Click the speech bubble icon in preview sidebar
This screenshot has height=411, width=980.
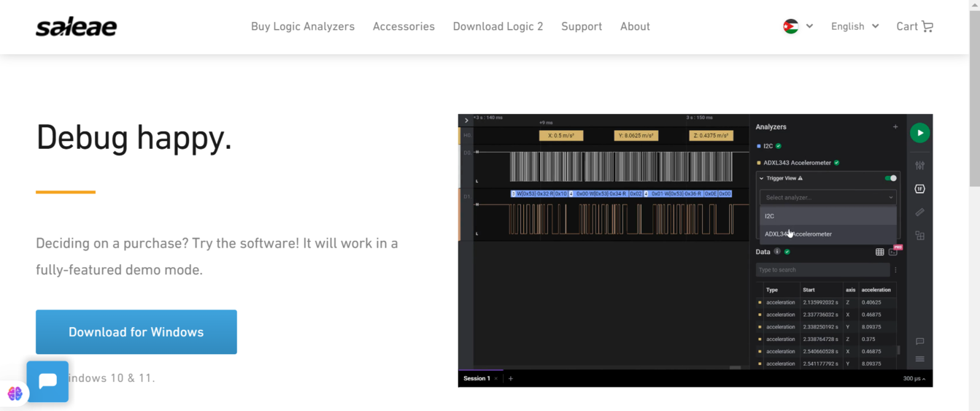(x=919, y=342)
